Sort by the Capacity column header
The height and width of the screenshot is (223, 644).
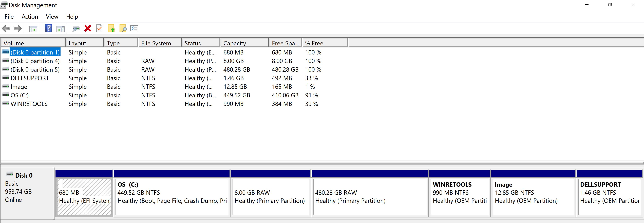coord(244,43)
